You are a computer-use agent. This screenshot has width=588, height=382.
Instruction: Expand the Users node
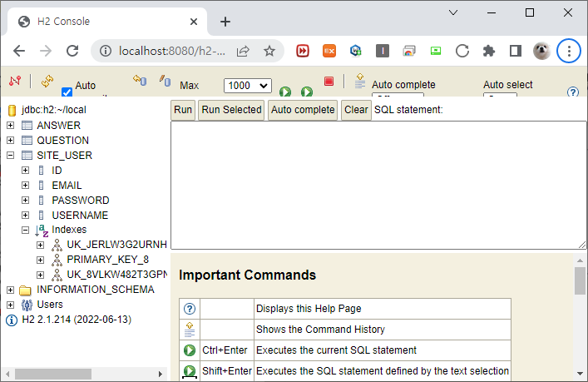(11, 305)
